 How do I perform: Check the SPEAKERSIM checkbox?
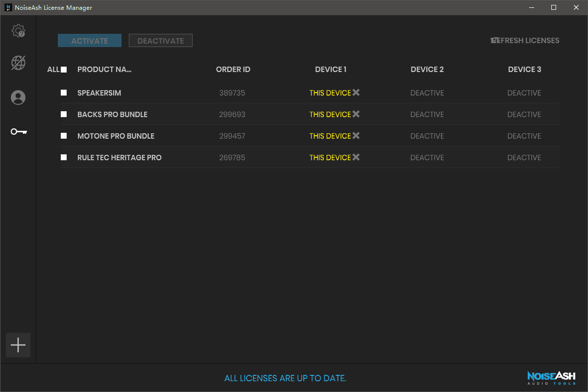point(64,93)
